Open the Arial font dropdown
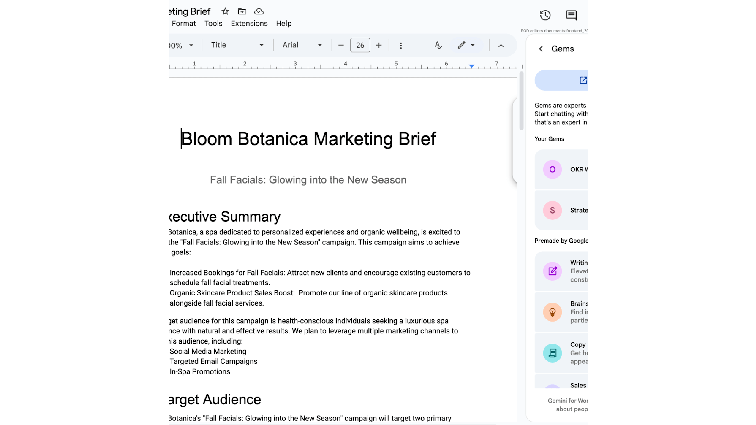Viewport: 756px width, 425px height. tap(302, 45)
